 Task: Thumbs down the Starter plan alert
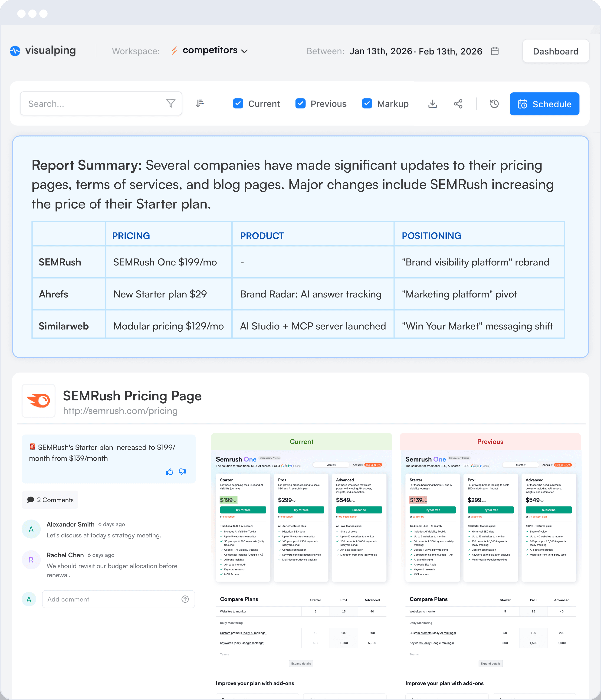click(182, 472)
